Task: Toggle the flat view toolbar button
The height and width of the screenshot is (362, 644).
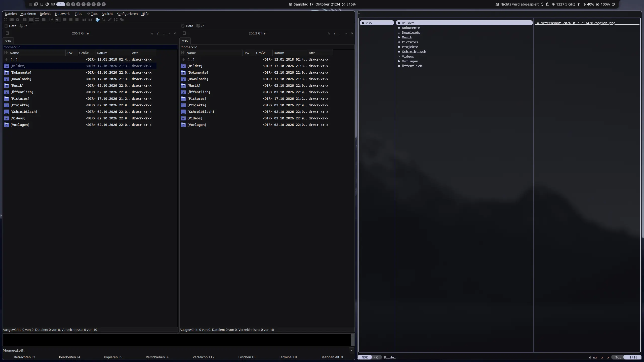Action: pos(44,20)
